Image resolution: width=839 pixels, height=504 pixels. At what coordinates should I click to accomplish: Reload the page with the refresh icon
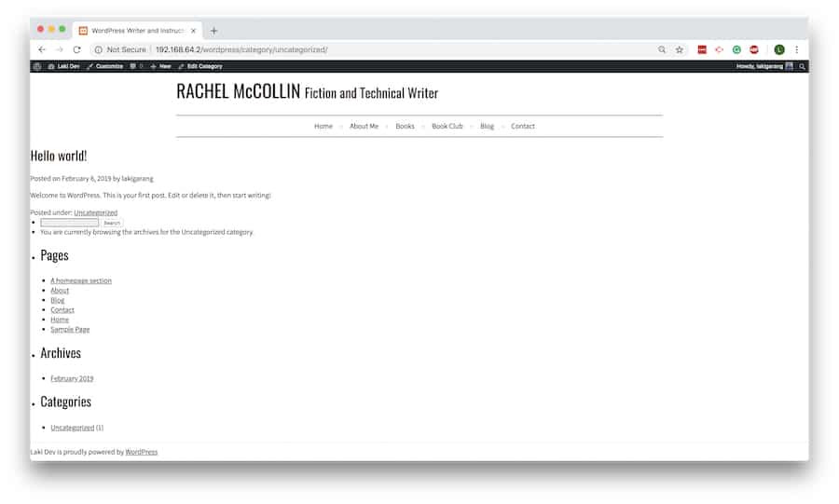point(77,49)
